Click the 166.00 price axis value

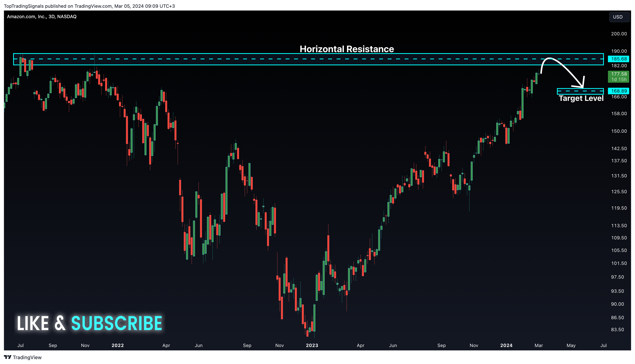[x=619, y=97]
